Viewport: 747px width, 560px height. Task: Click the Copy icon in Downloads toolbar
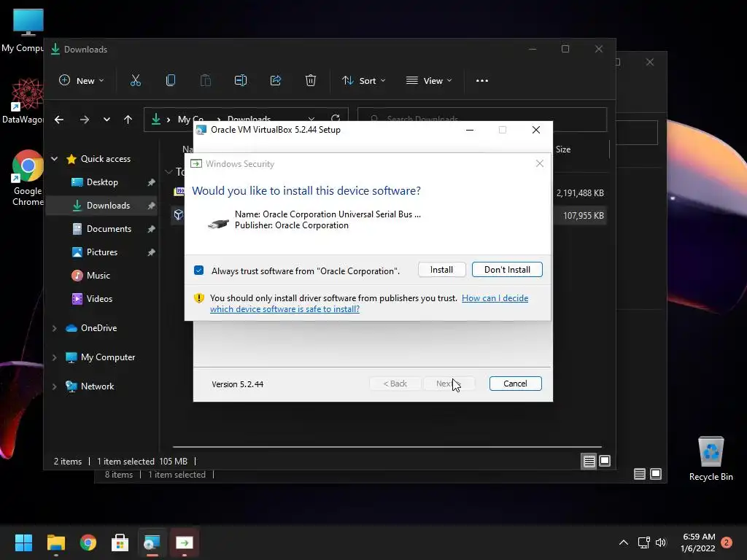[171, 80]
